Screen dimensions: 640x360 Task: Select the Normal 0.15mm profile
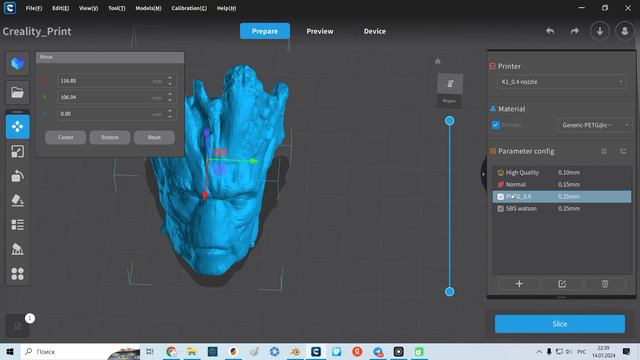coord(562,184)
